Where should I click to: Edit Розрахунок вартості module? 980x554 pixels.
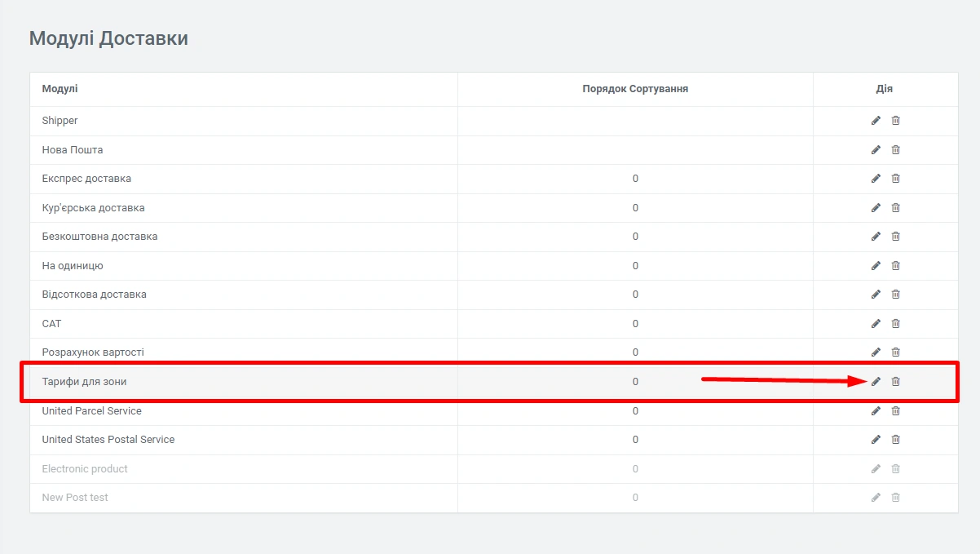tap(876, 352)
